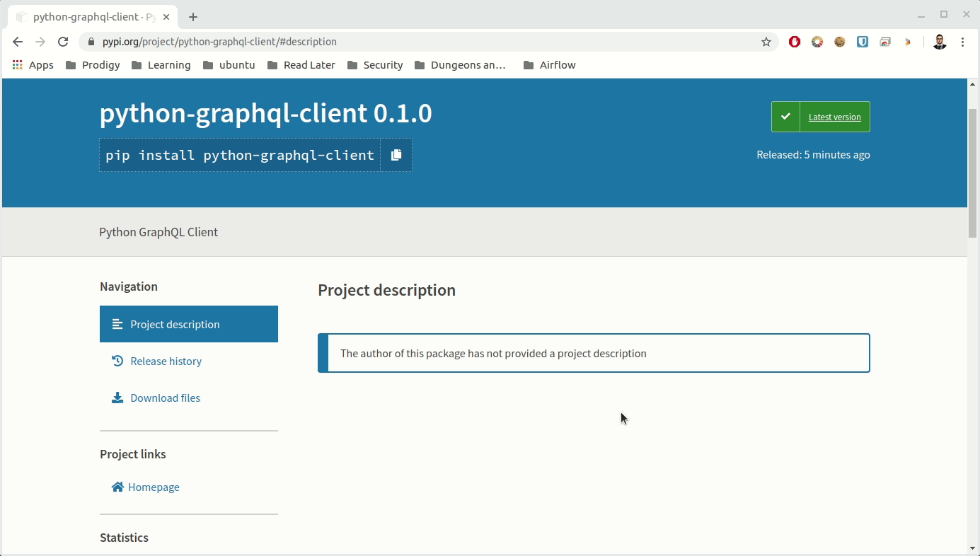This screenshot has width=980, height=556.
Task: Click the forward navigation arrow
Action: [40, 42]
